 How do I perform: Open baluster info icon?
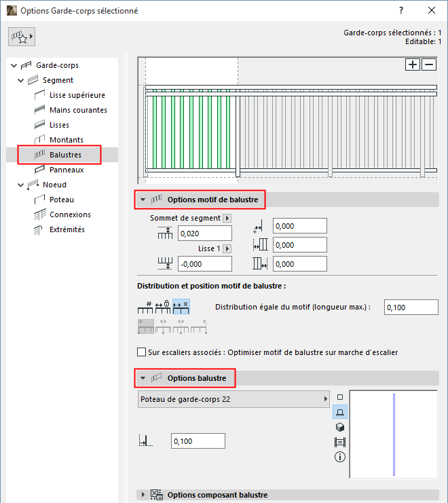(340, 457)
